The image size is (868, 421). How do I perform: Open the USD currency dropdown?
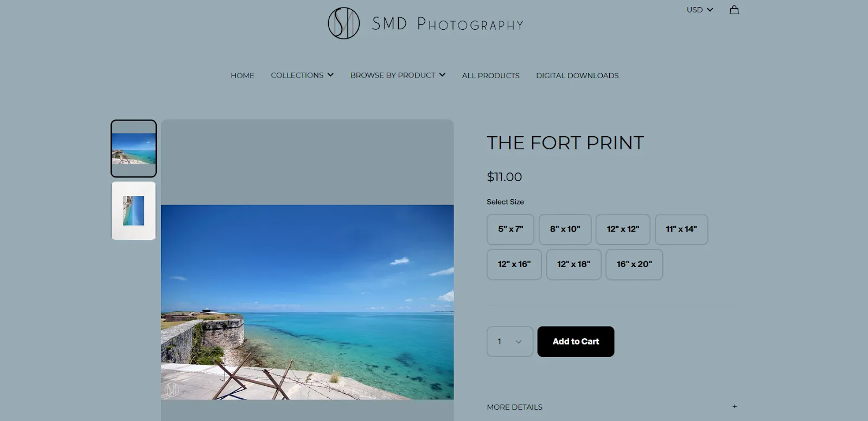pos(699,10)
